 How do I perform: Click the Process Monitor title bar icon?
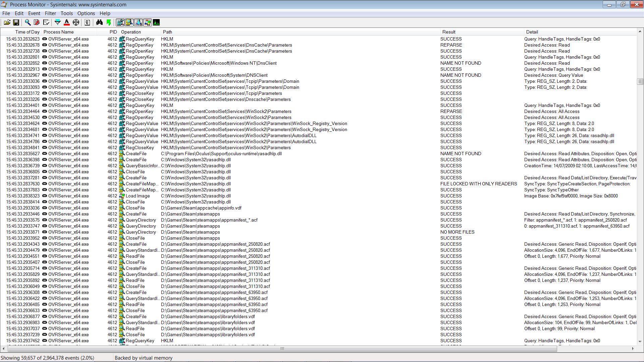click(4, 5)
